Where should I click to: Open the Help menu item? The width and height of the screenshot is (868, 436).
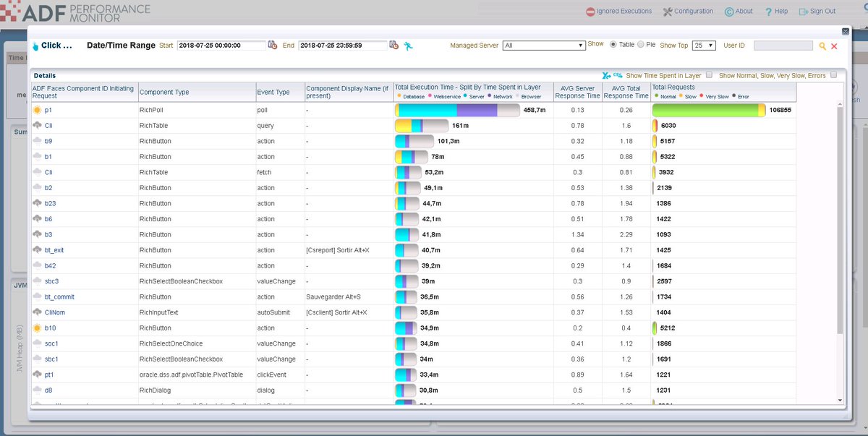(776, 11)
